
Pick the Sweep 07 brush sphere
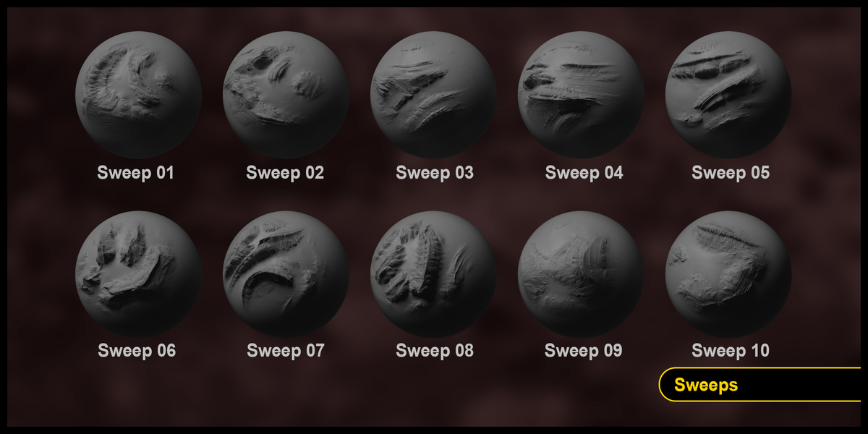click(x=286, y=274)
